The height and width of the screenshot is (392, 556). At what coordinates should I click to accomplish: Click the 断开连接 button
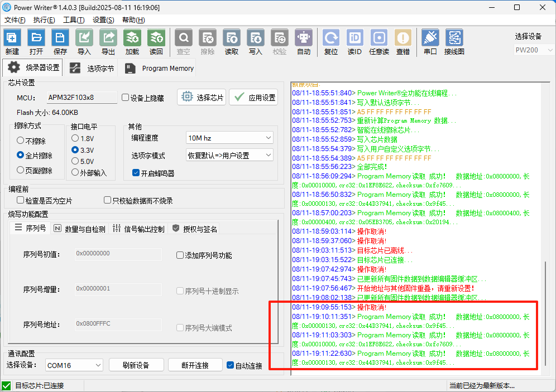(x=195, y=365)
